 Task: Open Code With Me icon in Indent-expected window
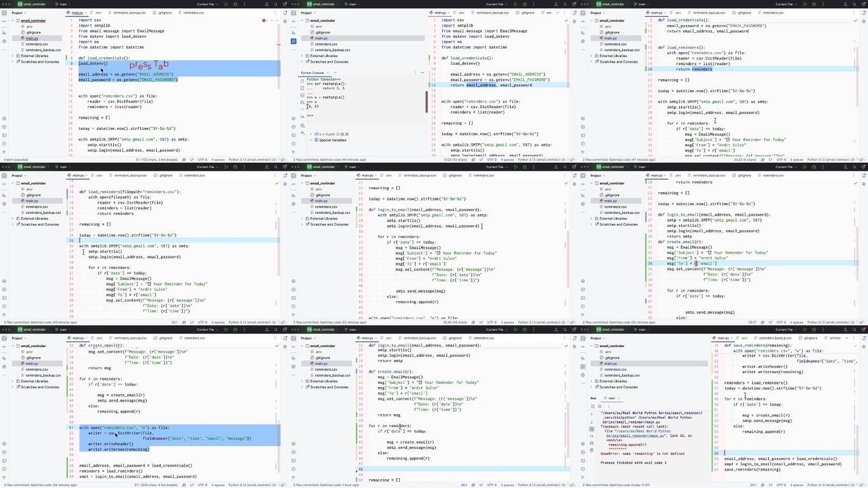click(x=266, y=4)
